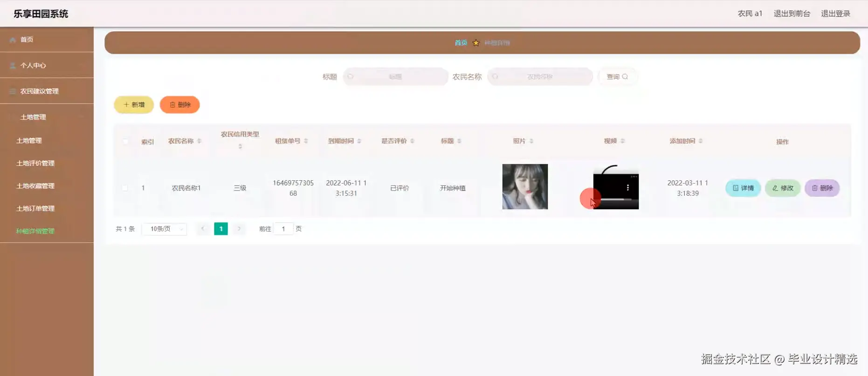Focus the 标题 search input
The image size is (868, 376).
[395, 77]
